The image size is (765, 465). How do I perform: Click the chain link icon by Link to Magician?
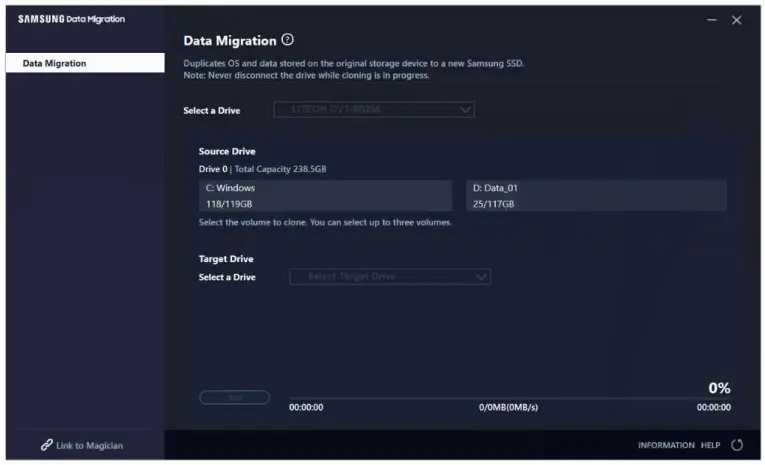coord(46,445)
